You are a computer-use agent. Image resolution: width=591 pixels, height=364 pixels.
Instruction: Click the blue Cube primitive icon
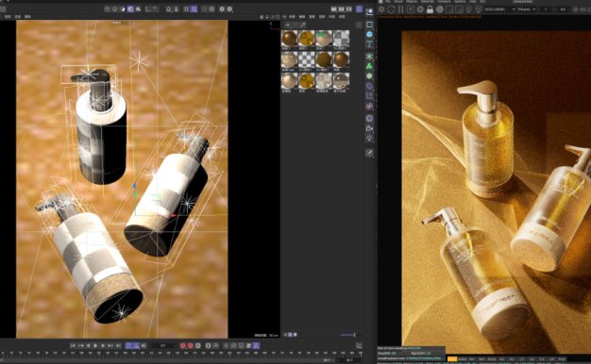click(x=369, y=34)
